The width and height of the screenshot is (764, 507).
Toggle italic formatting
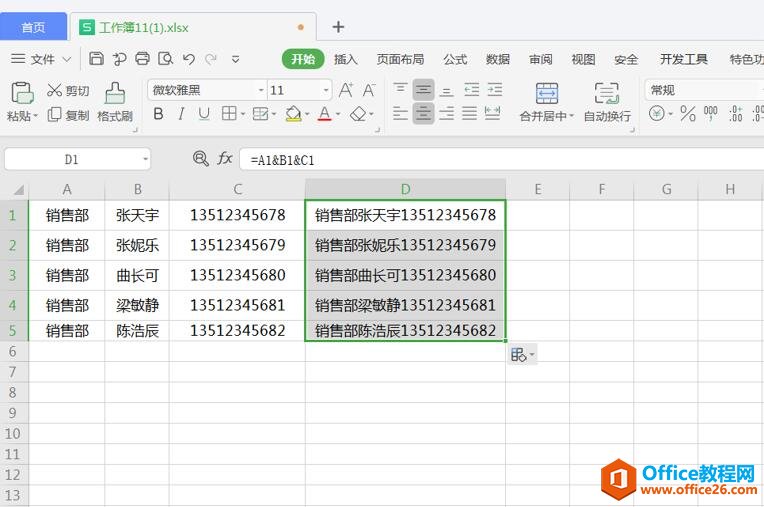click(x=181, y=114)
